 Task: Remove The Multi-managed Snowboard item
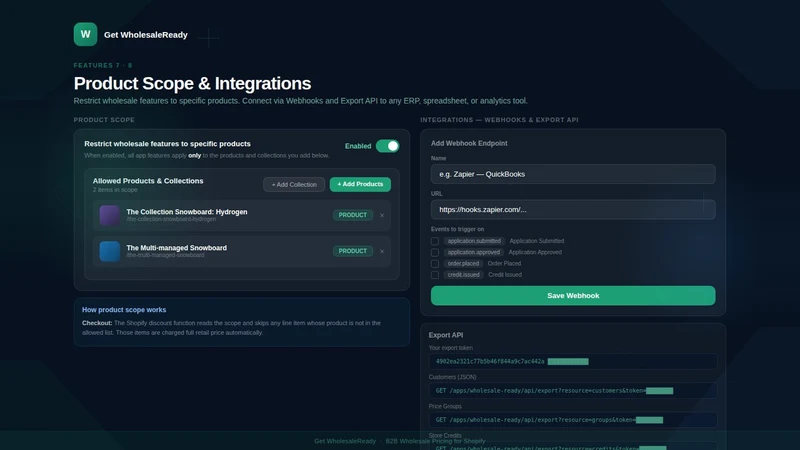[x=382, y=251]
